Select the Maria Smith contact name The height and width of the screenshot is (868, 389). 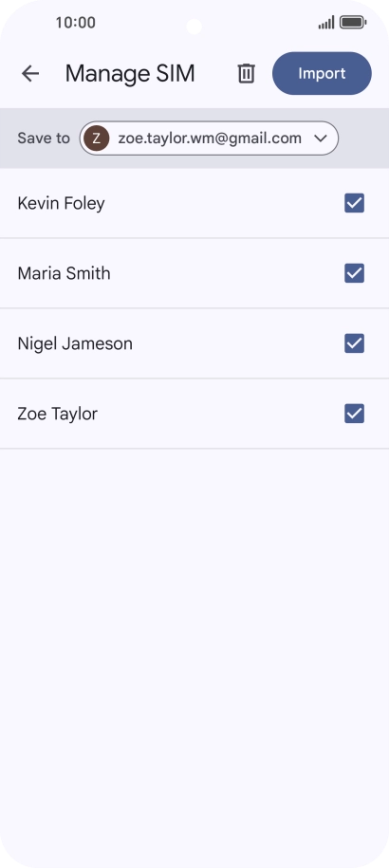(x=65, y=273)
